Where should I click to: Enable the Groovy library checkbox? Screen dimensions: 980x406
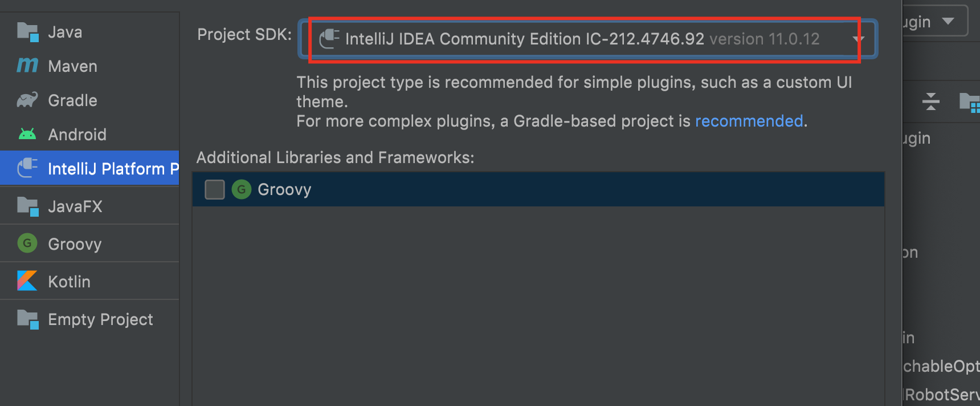pyautogui.click(x=214, y=189)
